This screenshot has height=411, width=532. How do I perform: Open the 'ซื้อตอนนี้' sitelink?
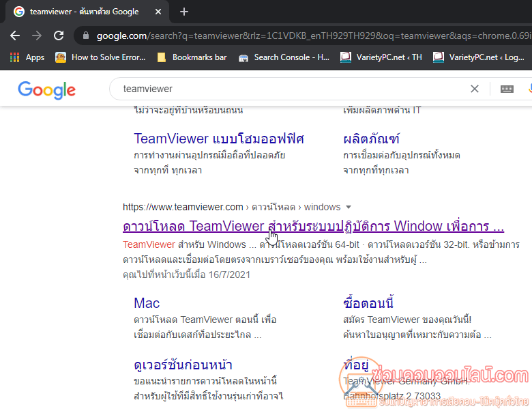[368, 303]
